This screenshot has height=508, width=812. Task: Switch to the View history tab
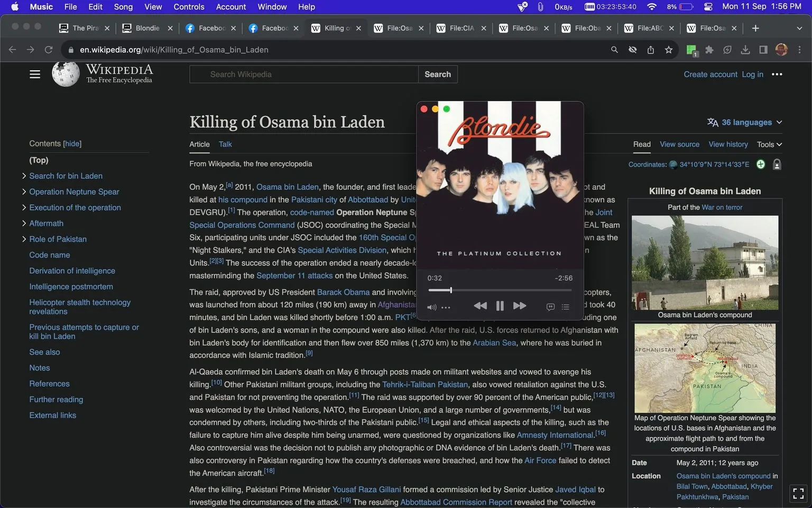[728, 144]
